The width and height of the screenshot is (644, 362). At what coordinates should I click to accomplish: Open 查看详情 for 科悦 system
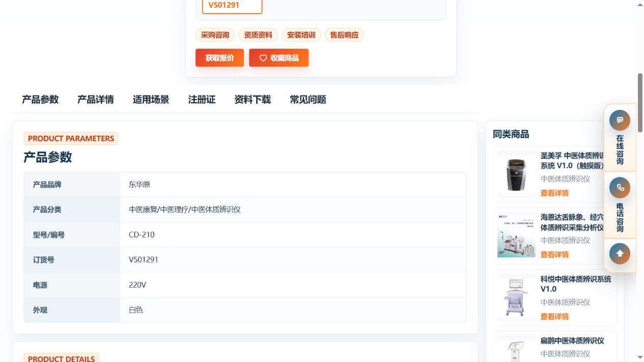(554, 317)
